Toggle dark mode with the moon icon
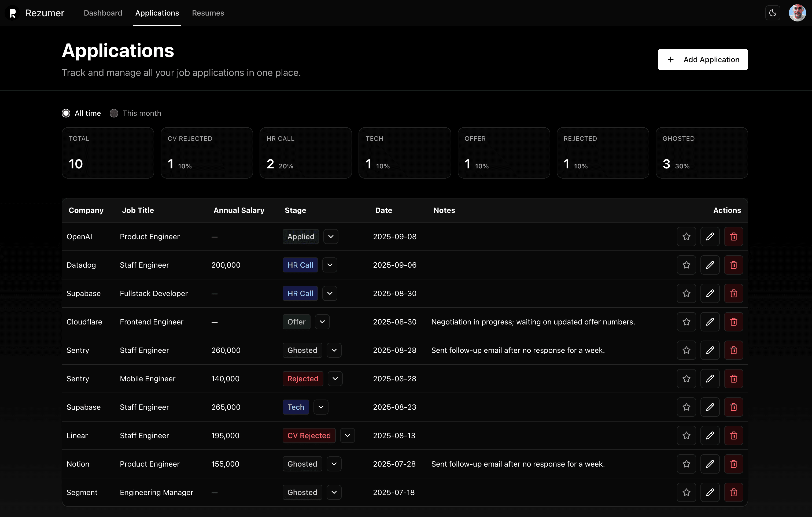This screenshot has width=812, height=517. 772,13
